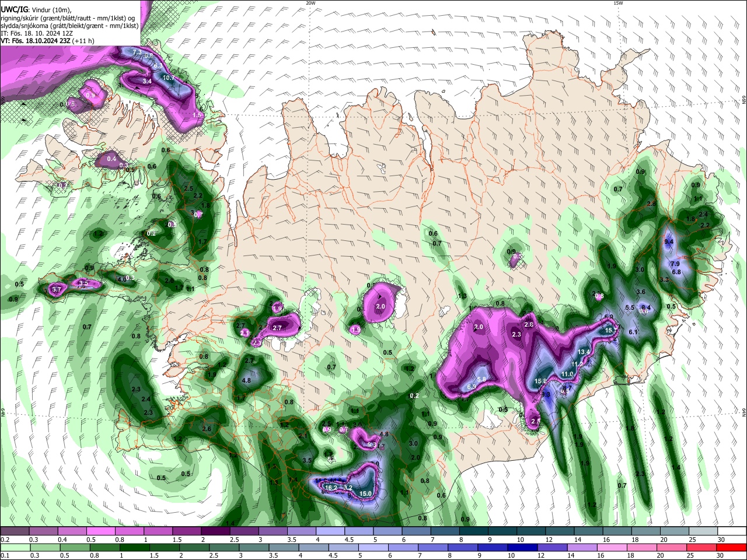Select upper legend swatch between 10 and 12
747x560 pixels.
point(530,531)
